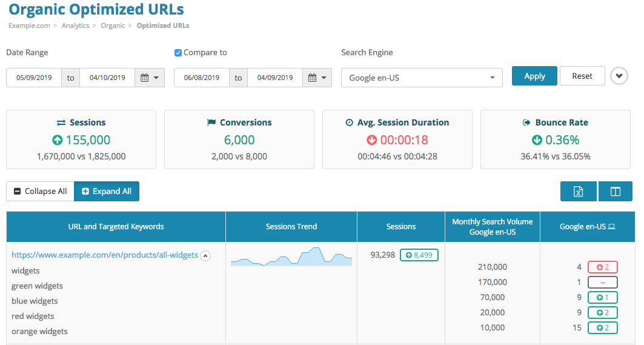Collapse all rows with Collapse All
The height and width of the screenshot is (345, 644).
pyautogui.click(x=40, y=192)
